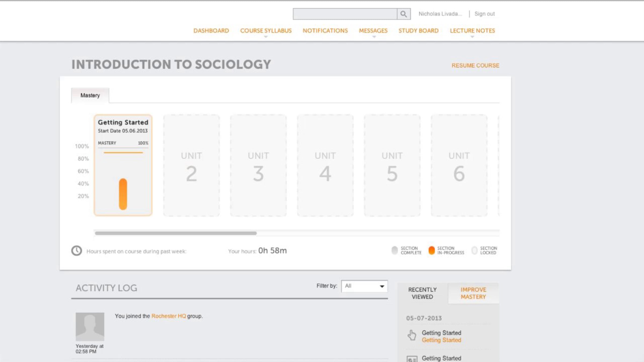Open the Notifications menu item

[x=325, y=31]
